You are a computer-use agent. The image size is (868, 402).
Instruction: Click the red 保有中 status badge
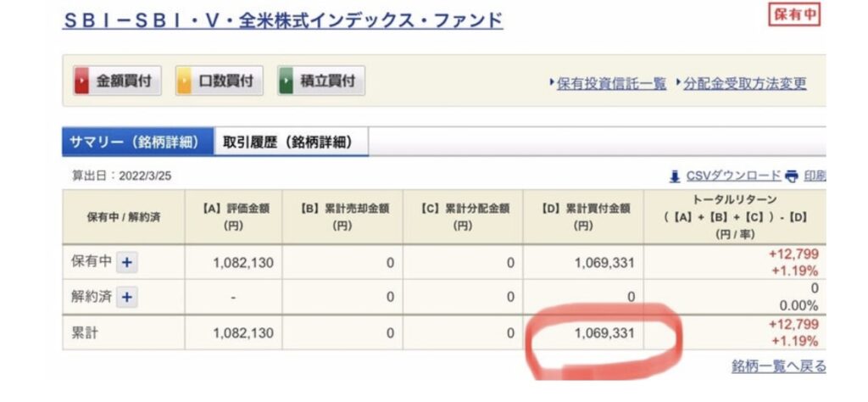[x=794, y=15]
